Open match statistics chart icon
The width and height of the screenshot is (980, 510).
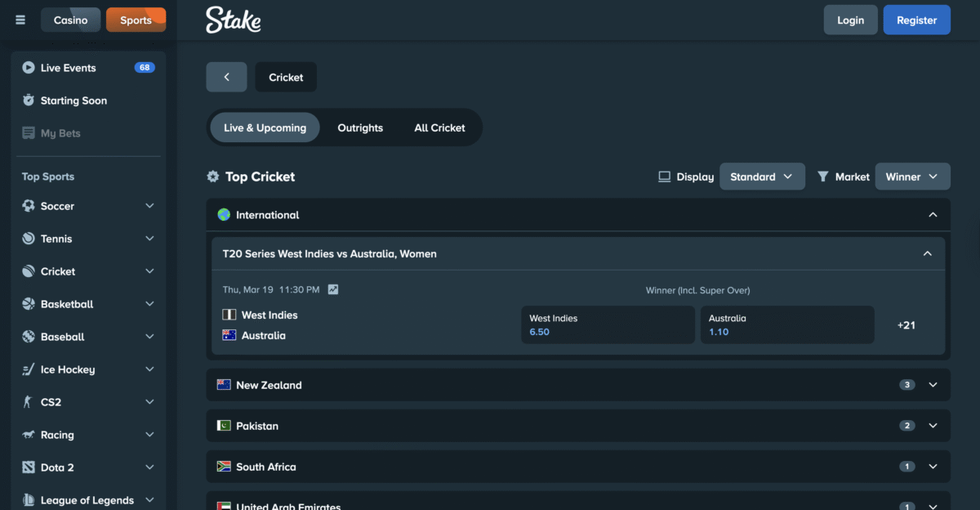tap(333, 289)
